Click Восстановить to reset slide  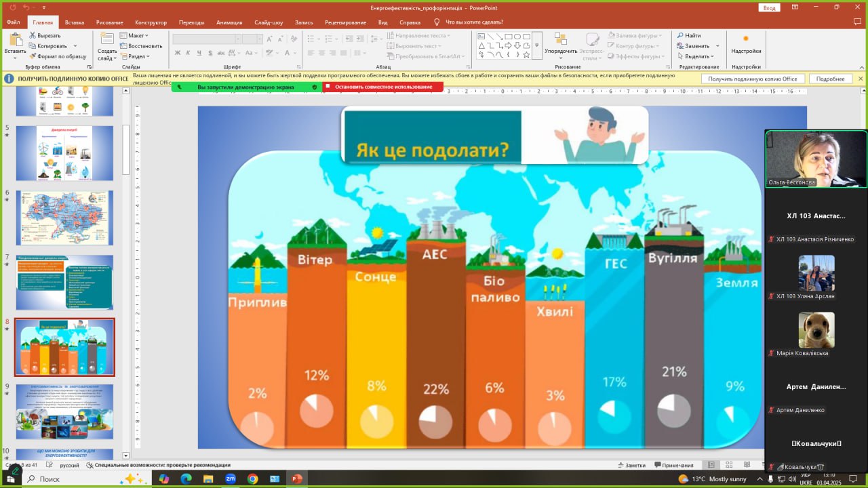tap(142, 46)
